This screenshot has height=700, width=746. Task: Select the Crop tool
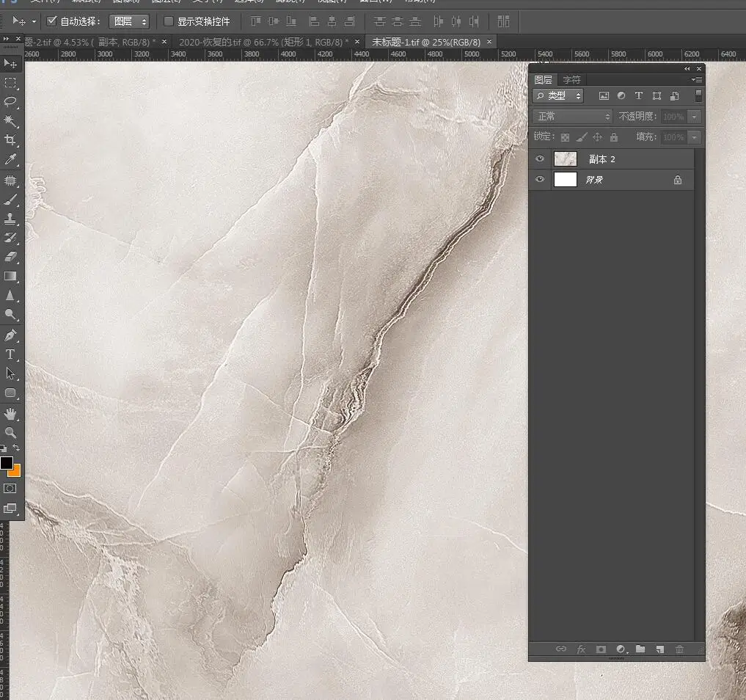pos(10,140)
